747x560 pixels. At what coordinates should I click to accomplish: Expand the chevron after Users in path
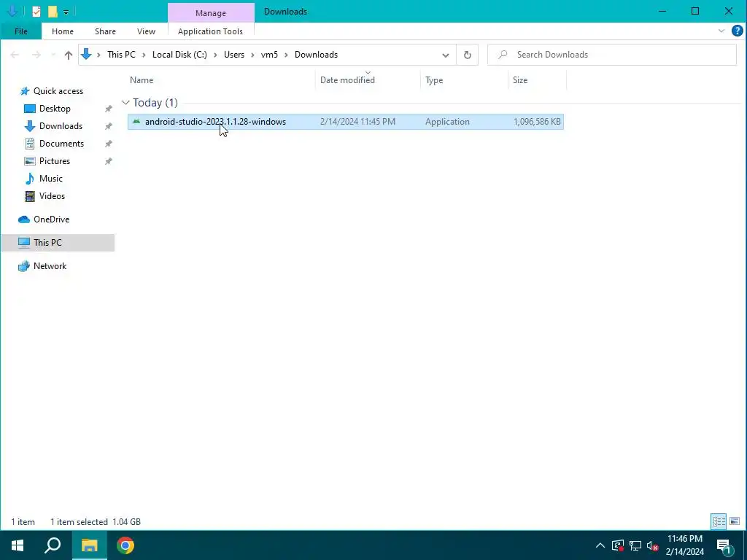(252, 55)
